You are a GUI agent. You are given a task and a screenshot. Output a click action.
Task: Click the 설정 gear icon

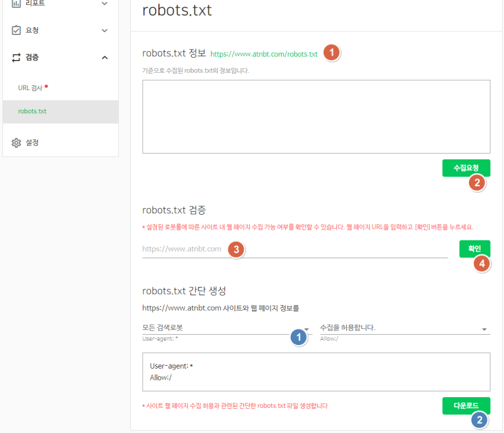(x=16, y=143)
